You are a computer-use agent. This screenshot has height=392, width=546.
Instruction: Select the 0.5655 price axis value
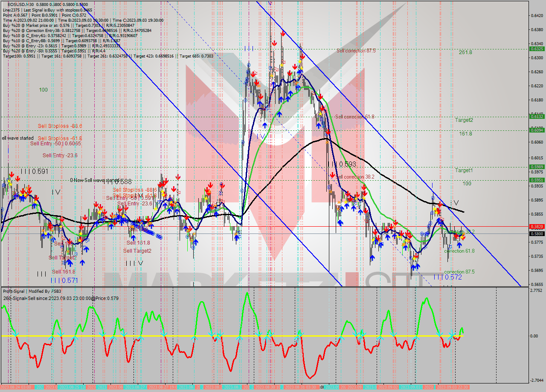(536, 284)
